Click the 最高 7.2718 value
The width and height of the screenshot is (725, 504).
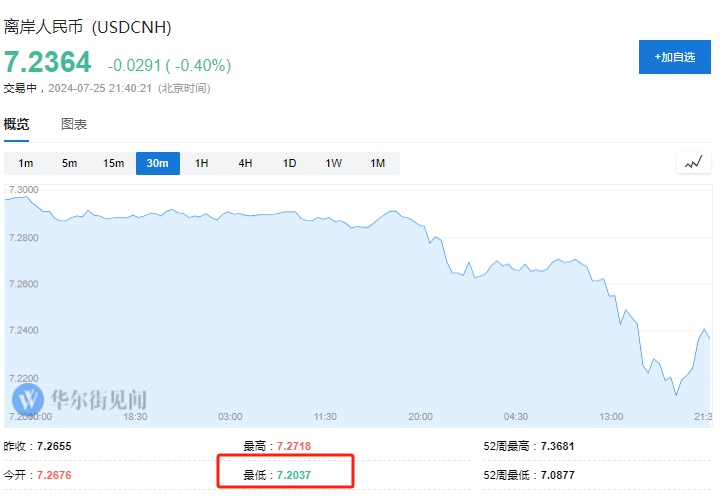[x=295, y=445]
